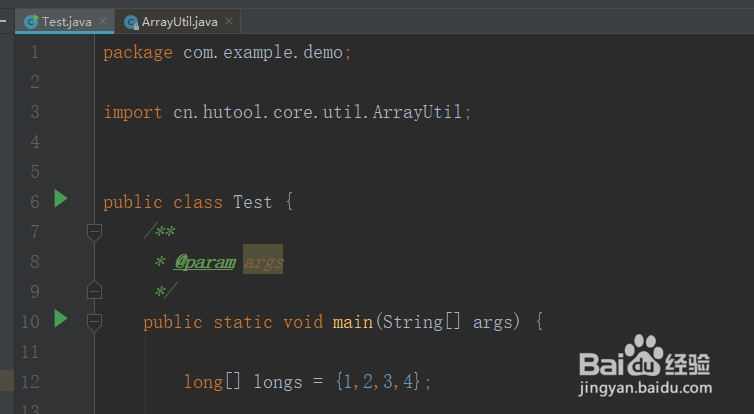The width and height of the screenshot is (754, 414).
Task: Select the Test.java tab
Action: tap(66, 21)
